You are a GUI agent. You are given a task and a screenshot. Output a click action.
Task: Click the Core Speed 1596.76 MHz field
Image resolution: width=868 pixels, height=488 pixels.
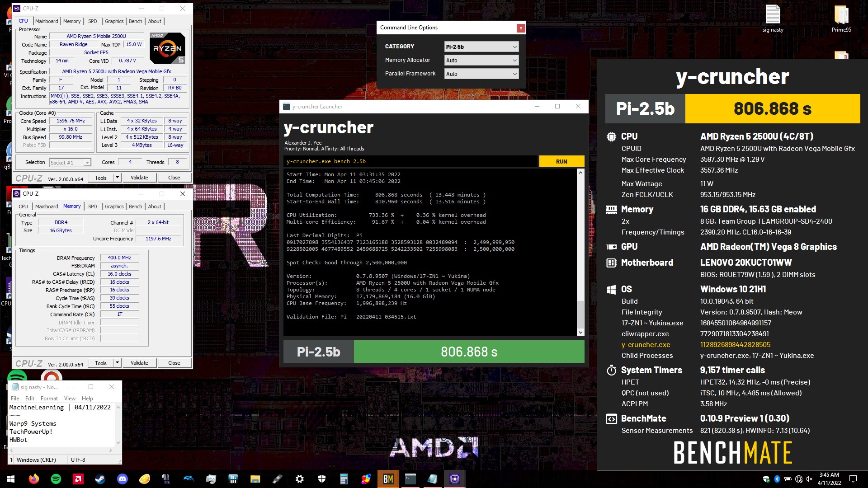click(x=71, y=121)
